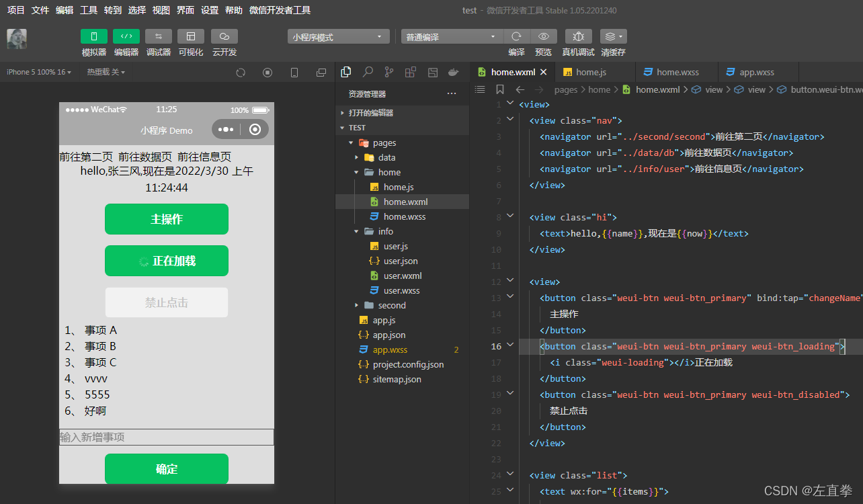Expand the 打开的编辑器 section
The image size is (863, 504).
[403, 113]
